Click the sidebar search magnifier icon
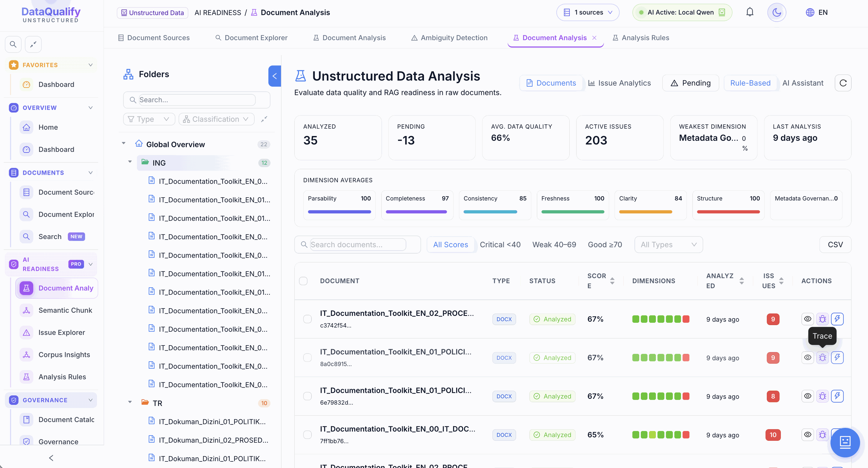The height and width of the screenshot is (468, 868). point(13,44)
